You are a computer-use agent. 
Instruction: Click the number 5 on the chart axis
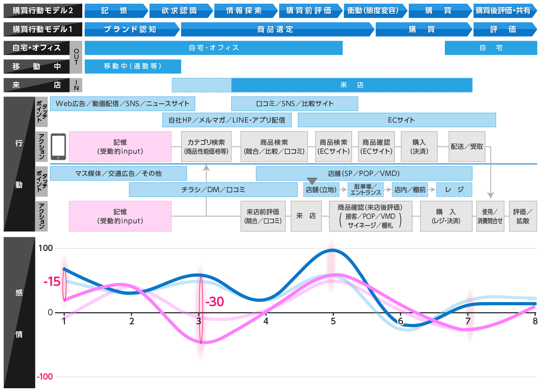coord(333,321)
